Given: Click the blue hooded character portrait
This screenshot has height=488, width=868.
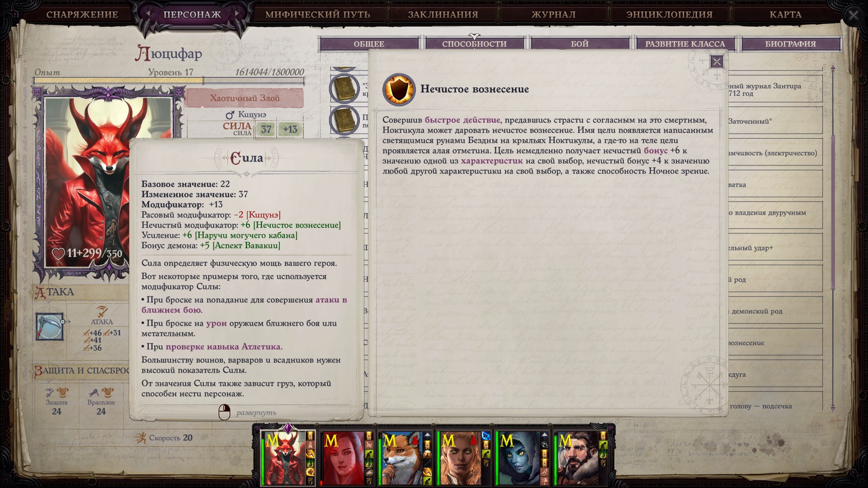Looking at the screenshot, I should point(519,458).
